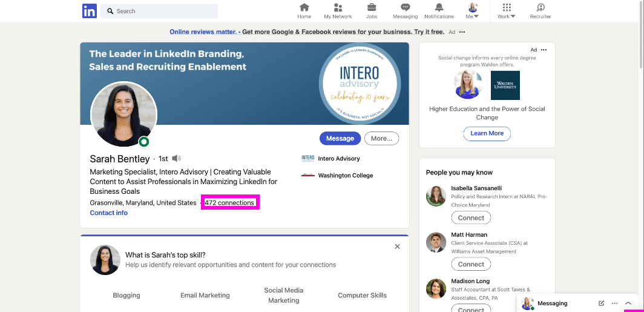Open the Home nav icon

click(304, 11)
